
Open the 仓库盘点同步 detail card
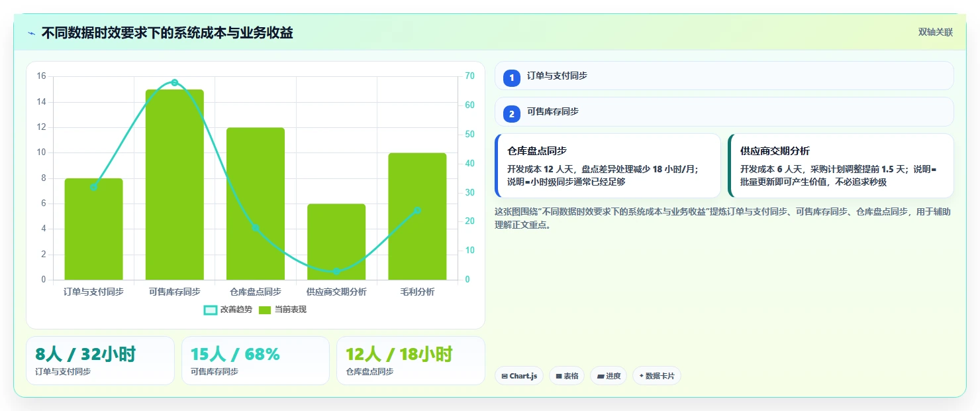pyautogui.click(x=607, y=166)
